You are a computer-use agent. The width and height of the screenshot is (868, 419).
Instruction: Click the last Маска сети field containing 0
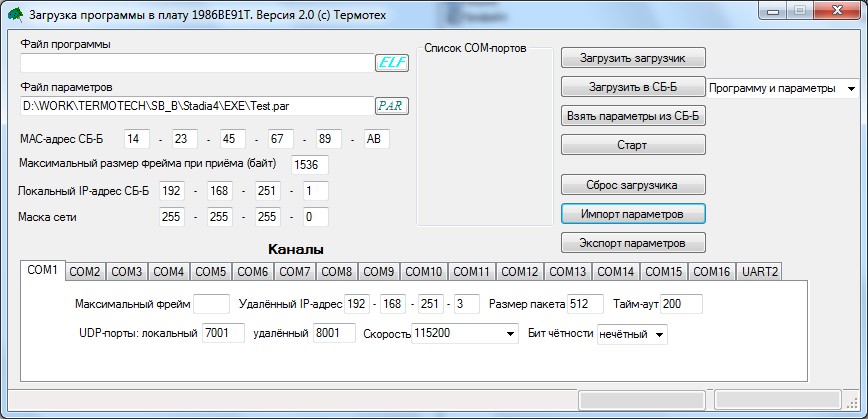316,217
